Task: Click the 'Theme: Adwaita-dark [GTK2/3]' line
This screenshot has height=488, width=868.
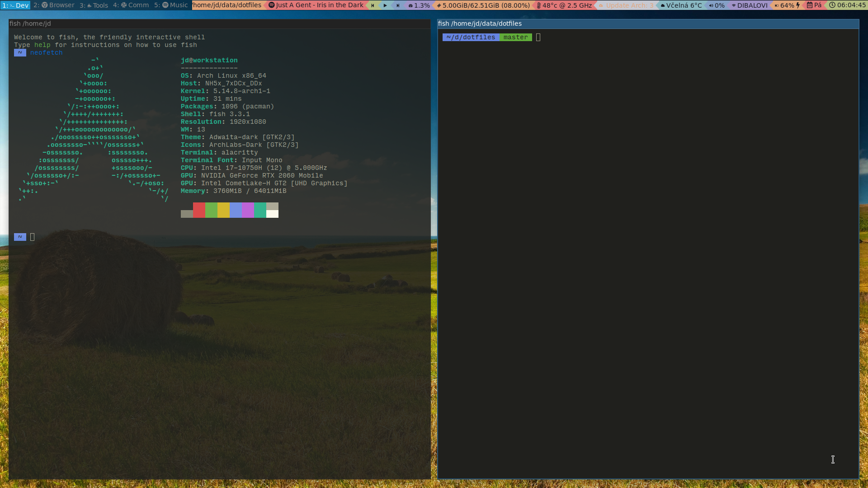Action: coord(237,137)
